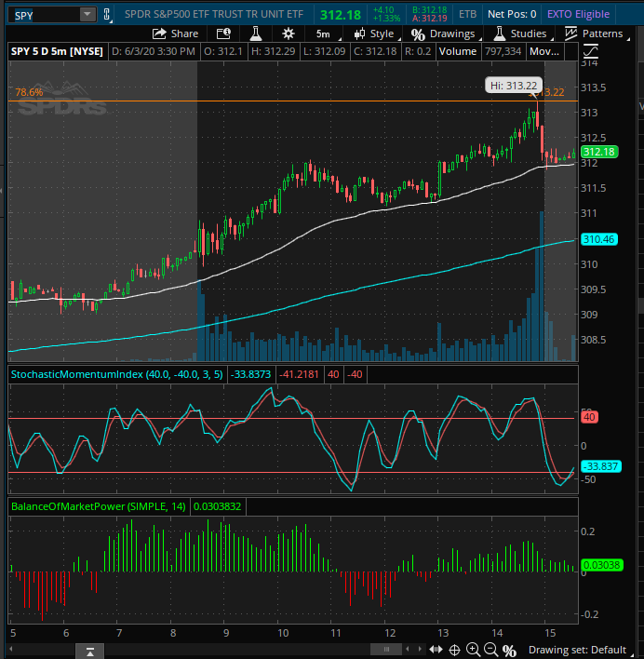Click the 310.46 cyan moving average bubble
The width and height of the screenshot is (644, 659).
[x=598, y=239]
